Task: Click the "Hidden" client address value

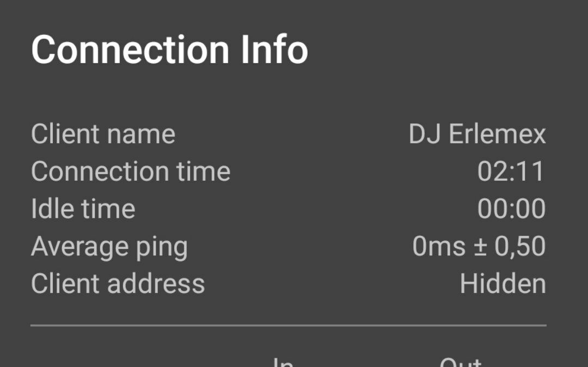Action: (x=503, y=284)
